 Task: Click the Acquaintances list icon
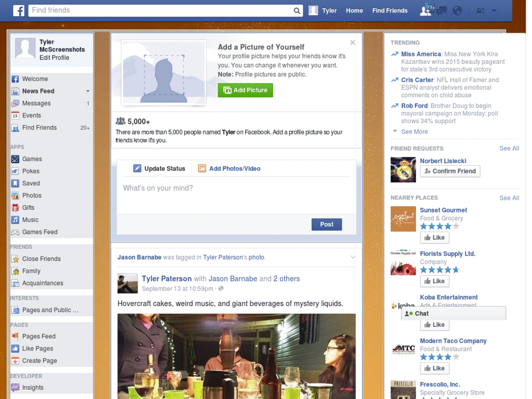pyautogui.click(x=15, y=283)
